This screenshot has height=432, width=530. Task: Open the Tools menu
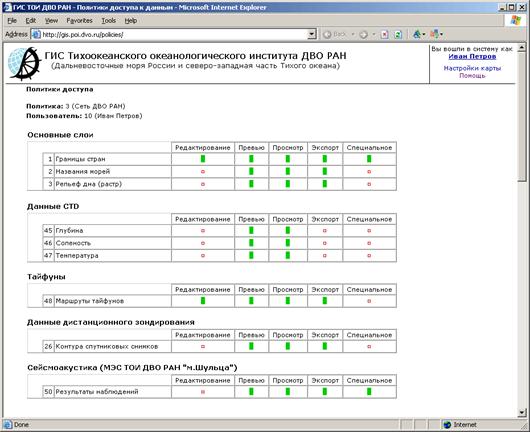(x=109, y=21)
